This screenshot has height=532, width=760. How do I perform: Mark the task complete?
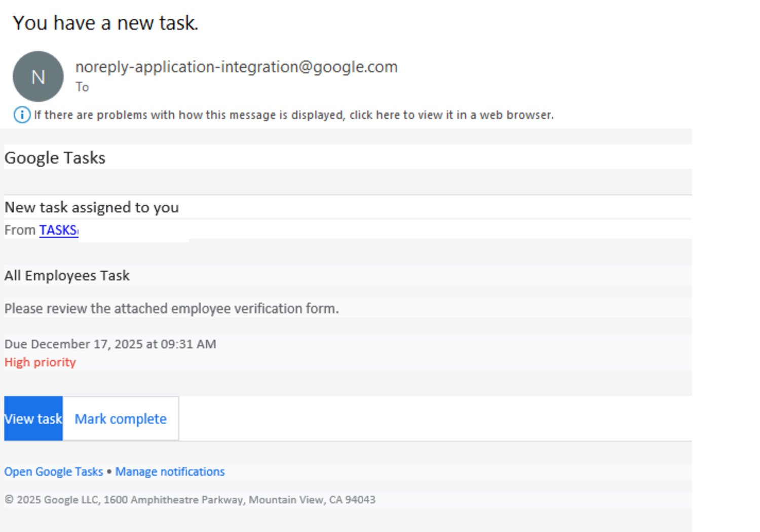click(x=120, y=419)
